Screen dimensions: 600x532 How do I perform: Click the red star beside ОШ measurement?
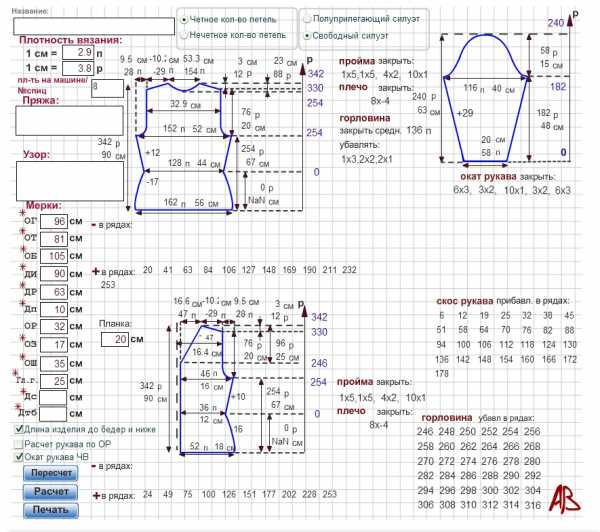coord(22,359)
